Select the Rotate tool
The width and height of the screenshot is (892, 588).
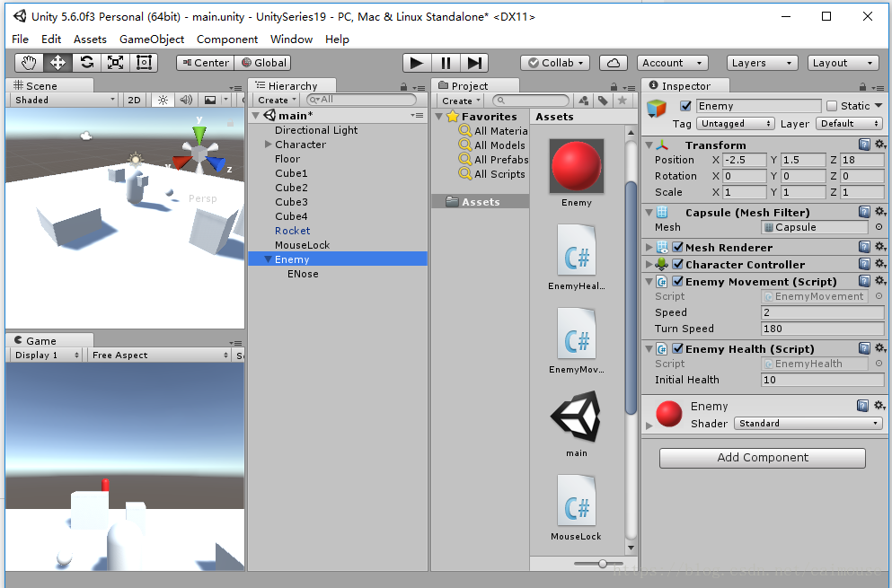click(x=87, y=63)
